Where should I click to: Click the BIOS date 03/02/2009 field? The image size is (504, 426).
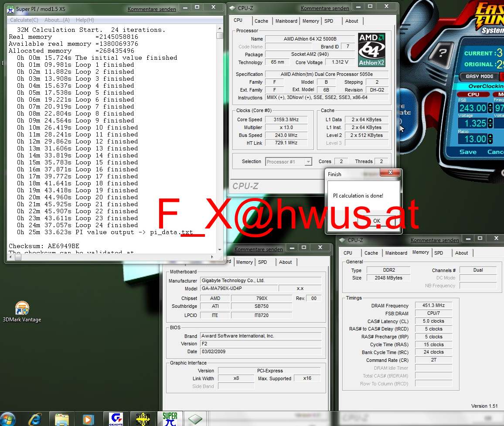pos(261,351)
